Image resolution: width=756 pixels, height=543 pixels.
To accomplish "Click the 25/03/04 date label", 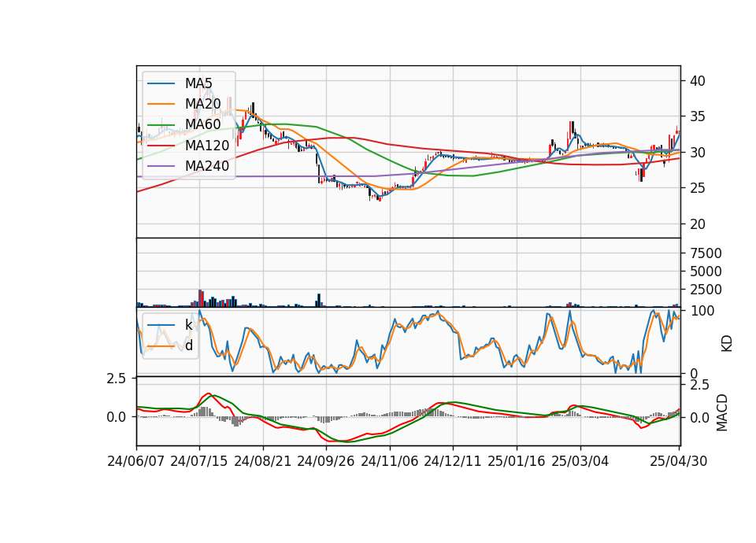I will tap(580, 461).
